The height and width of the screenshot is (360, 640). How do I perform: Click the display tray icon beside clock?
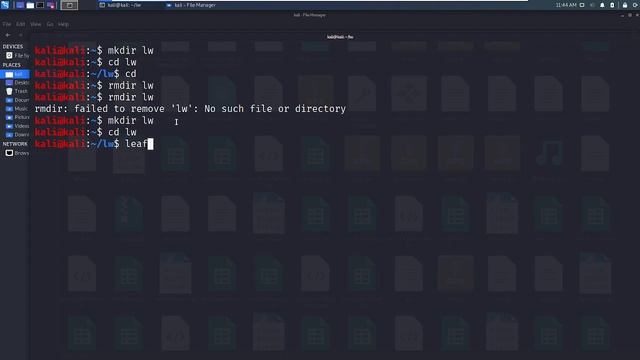[x=582, y=5]
